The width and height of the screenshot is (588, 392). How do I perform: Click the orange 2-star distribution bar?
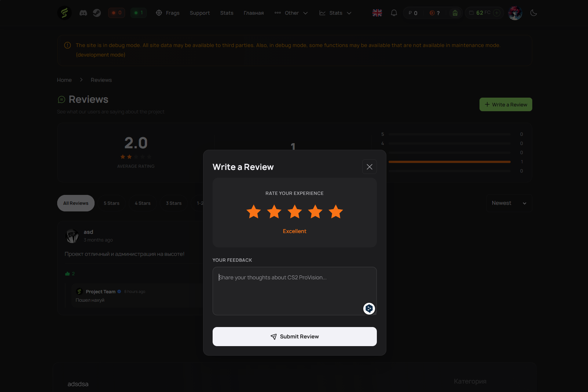(x=449, y=161)
